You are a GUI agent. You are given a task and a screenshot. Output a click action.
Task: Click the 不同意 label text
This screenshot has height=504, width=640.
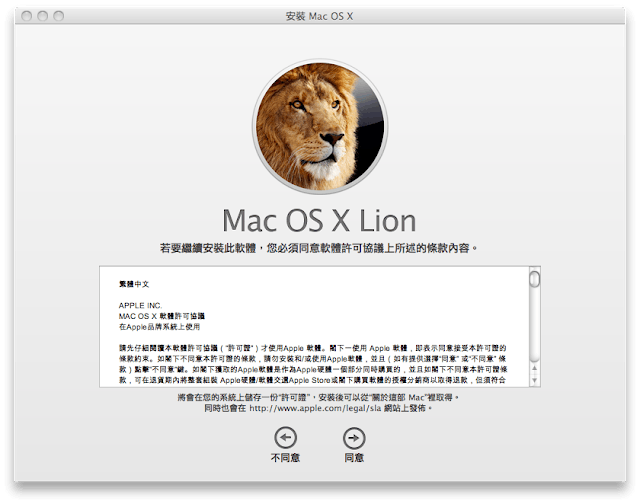coord(285,458)
